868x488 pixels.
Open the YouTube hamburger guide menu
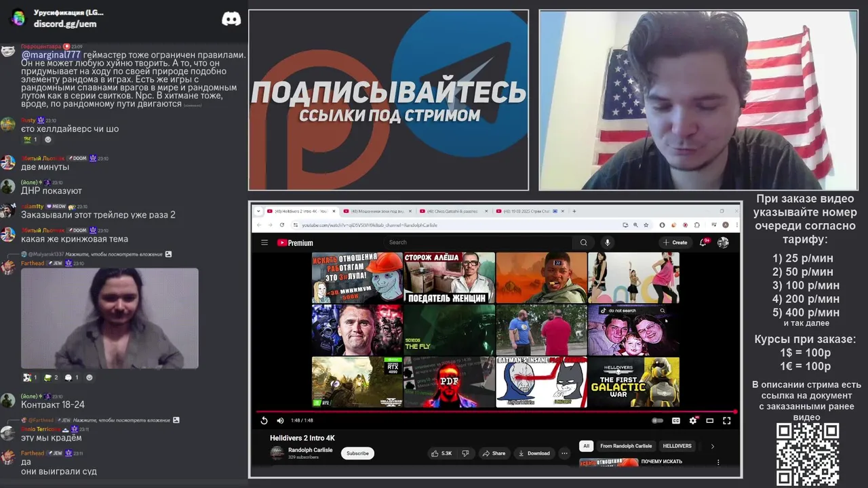[264, 243]
